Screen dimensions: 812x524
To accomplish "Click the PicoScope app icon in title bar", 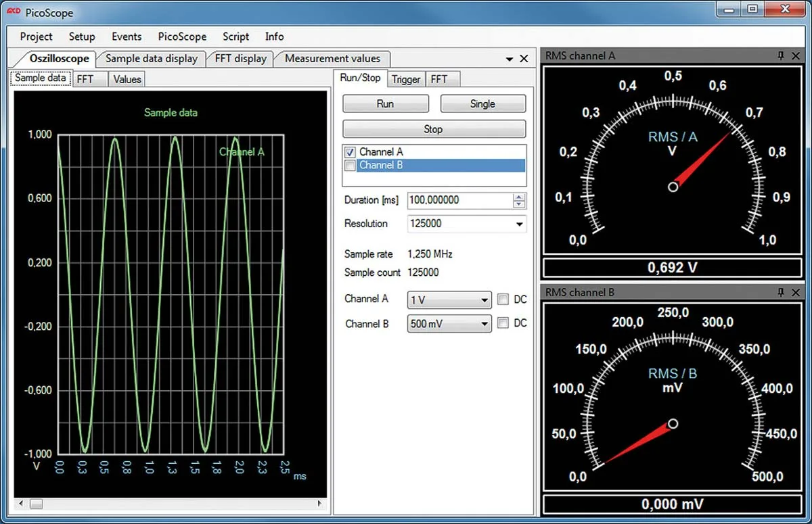I will pos(13,12).
